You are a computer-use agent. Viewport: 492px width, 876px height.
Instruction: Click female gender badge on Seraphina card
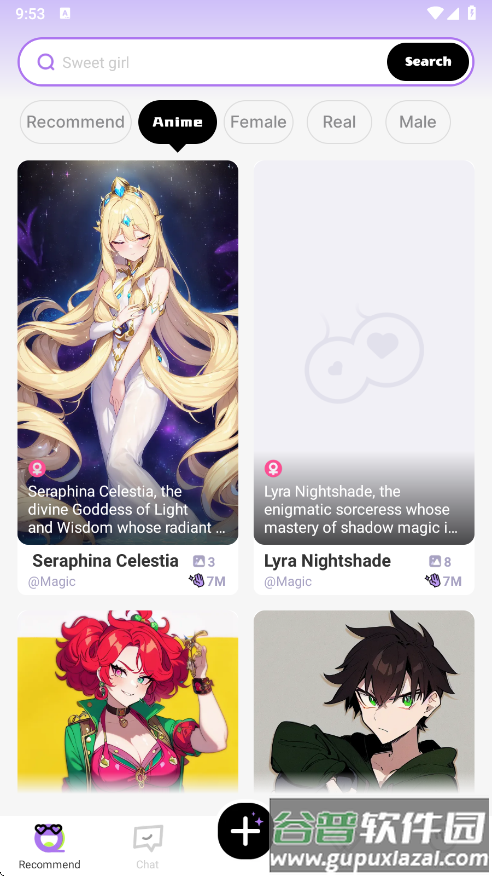click(37, 468)
